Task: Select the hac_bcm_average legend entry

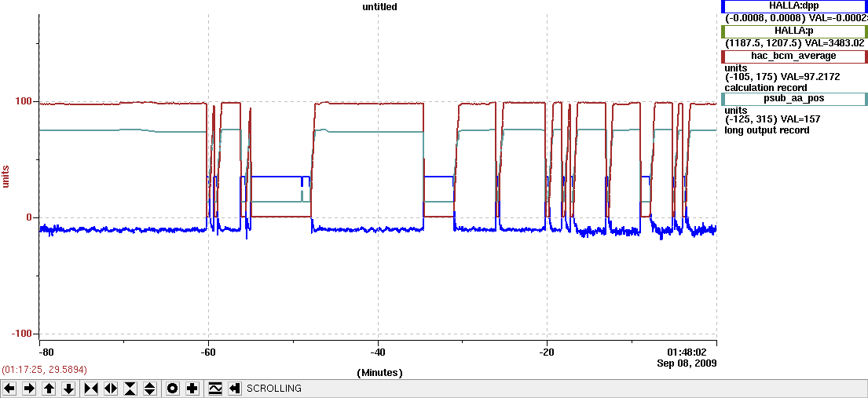Action: point(794,57)
